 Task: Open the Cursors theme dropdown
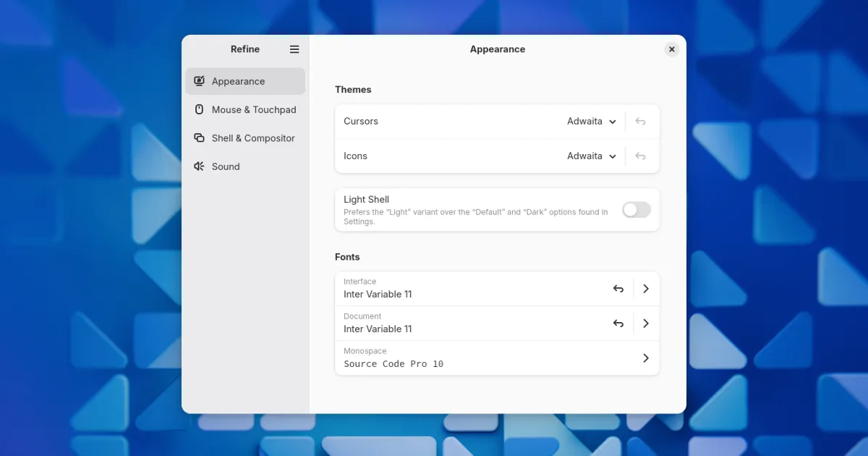[x=592, y=122]
